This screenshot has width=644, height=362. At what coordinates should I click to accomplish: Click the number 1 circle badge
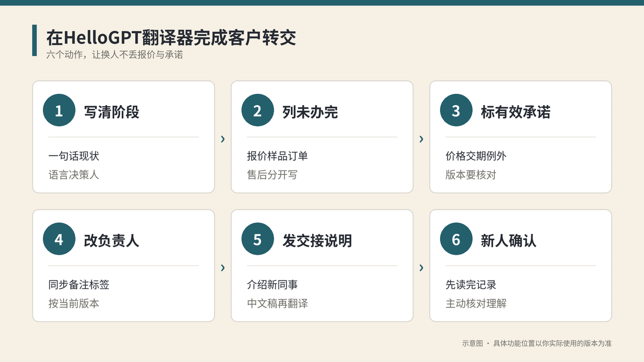click(x=59, y=111)
